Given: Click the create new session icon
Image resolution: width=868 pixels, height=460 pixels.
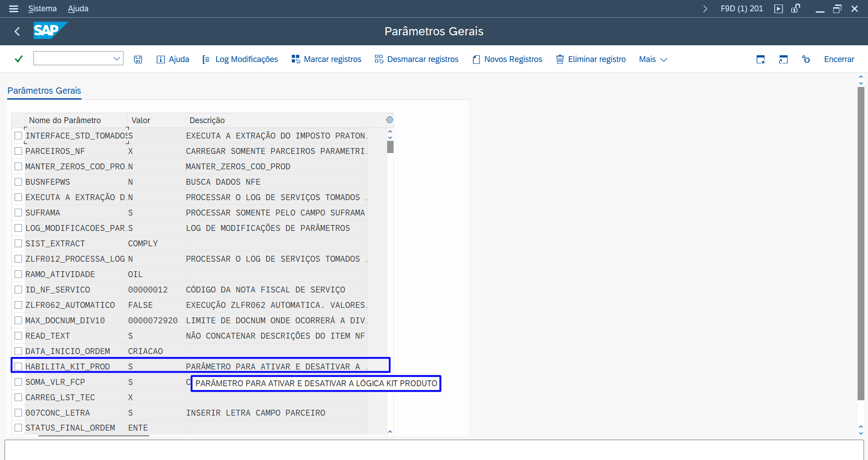Looking at the screenshot, I should [x=761, y=59].
